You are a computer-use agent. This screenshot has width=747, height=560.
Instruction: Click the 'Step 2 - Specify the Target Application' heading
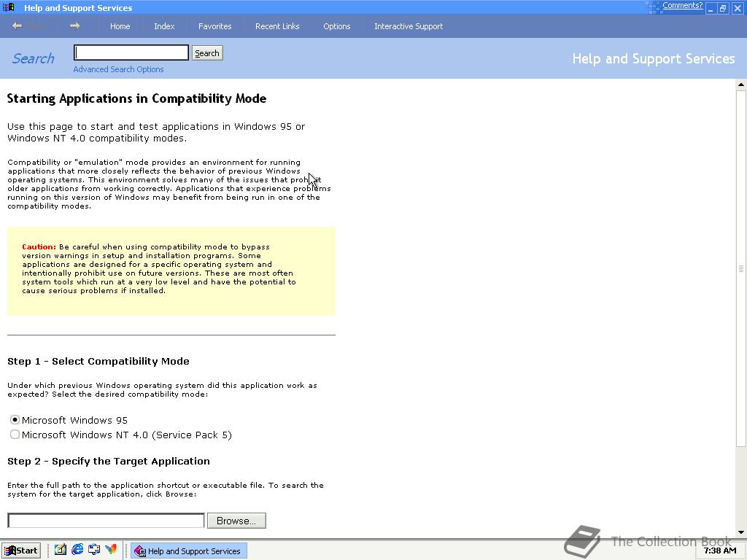tap(109, 461)
